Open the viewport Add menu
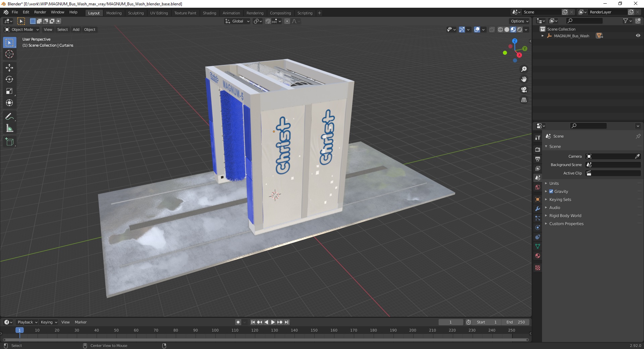The image size is (644, 349). tap(76, 30)
